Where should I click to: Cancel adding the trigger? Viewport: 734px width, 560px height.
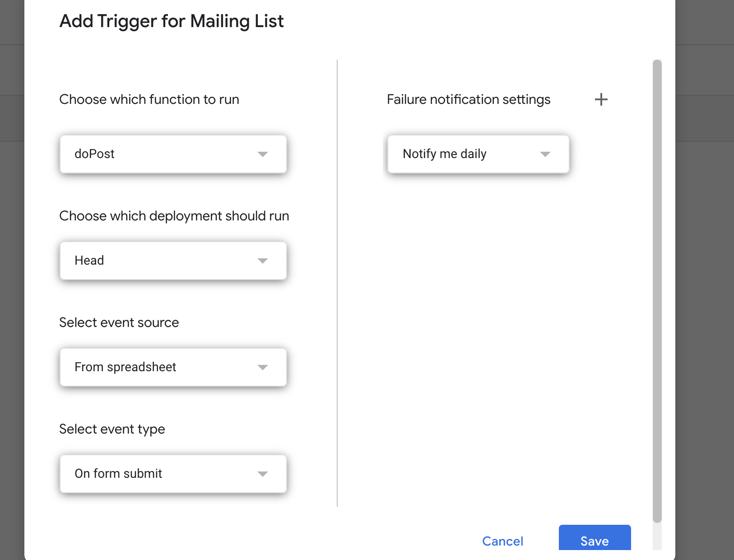pos(502,541)
